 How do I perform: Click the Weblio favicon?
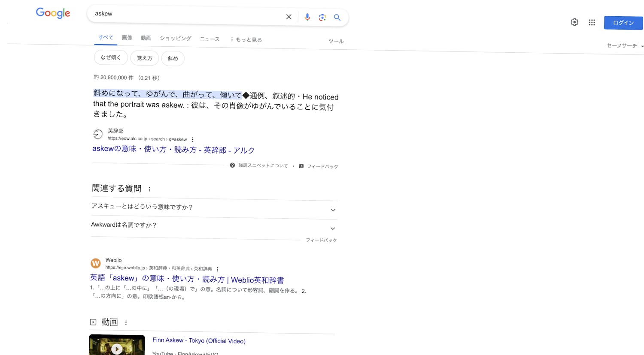[96, 263]
